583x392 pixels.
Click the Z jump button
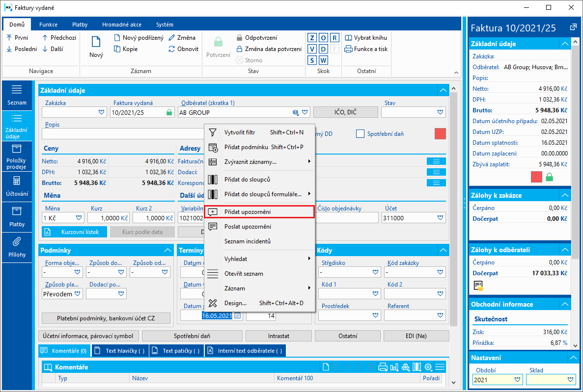point(312,38)
